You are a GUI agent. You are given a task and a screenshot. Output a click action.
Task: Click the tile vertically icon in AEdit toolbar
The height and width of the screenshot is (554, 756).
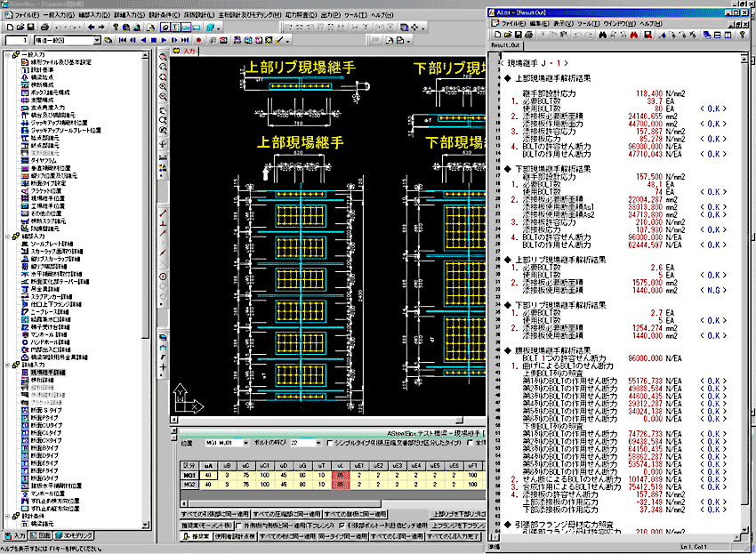click(728, 35)
